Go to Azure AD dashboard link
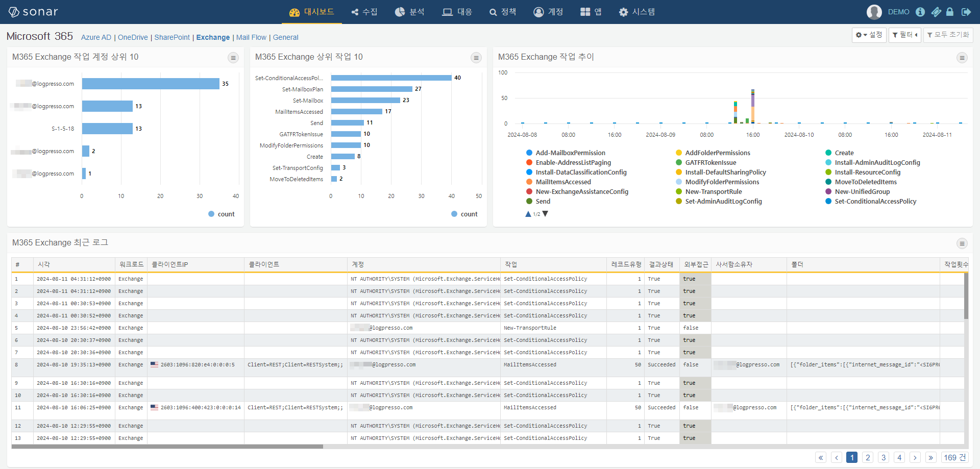Viewport: 980px width, 469px height. pos(96,37)
